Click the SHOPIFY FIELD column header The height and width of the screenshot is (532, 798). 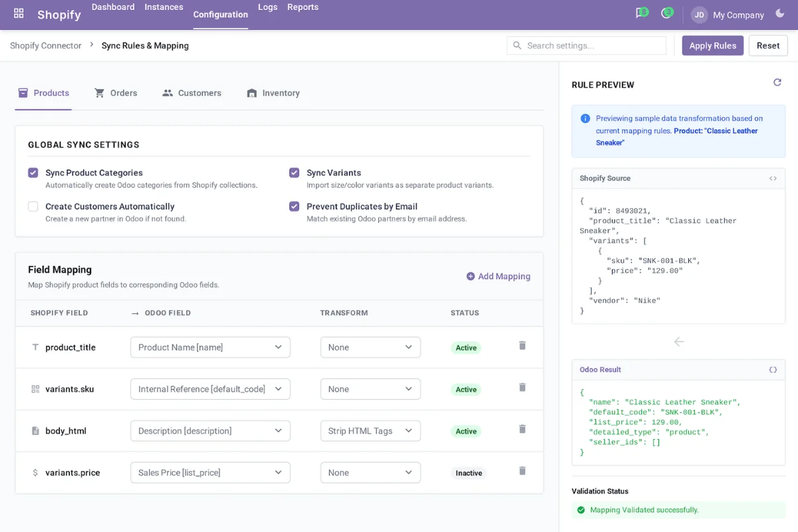(x=59, y=313)
